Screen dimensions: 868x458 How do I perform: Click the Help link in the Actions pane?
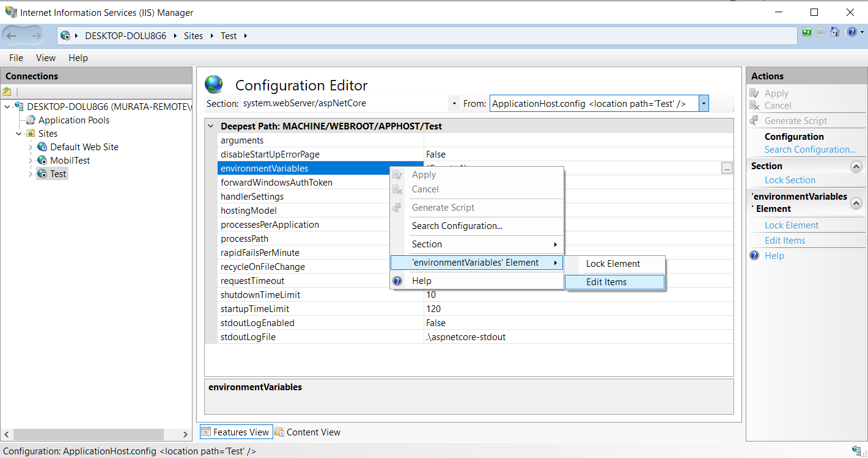[x=774, y=256]
